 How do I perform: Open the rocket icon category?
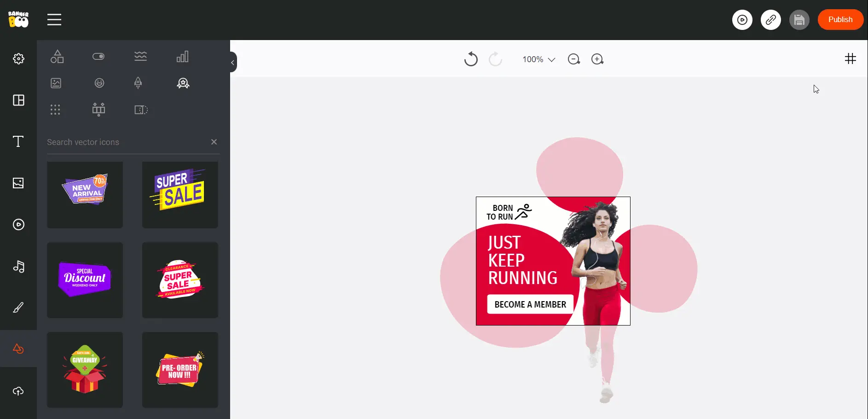pos(138,83)
